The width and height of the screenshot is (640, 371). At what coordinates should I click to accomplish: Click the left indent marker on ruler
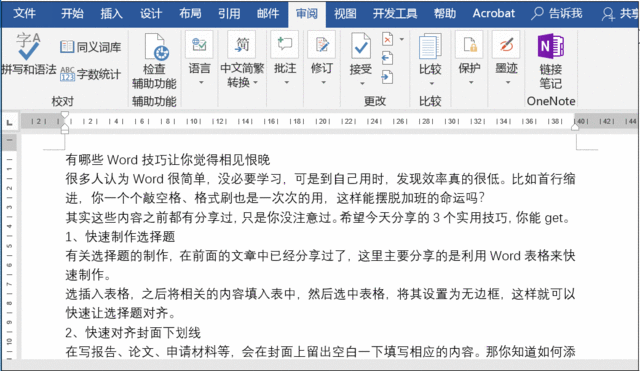click(64, 129)
